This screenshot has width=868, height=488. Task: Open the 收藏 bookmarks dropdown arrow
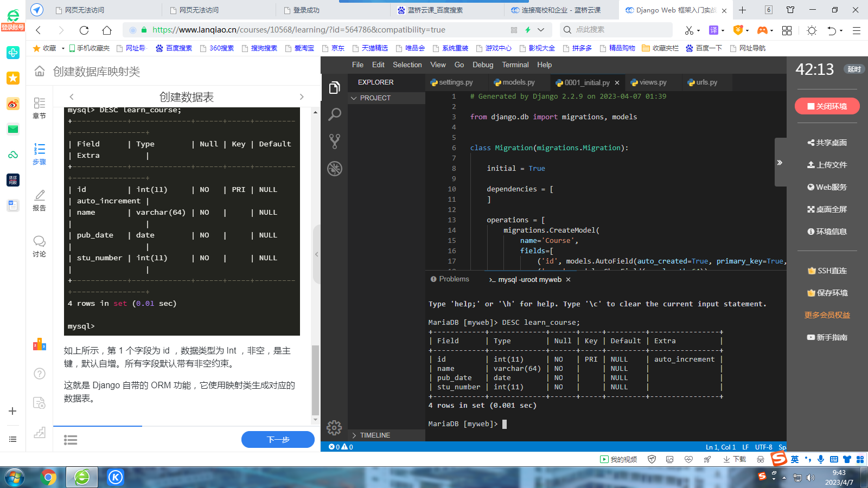pyautogui.click(x=63, y=48)
